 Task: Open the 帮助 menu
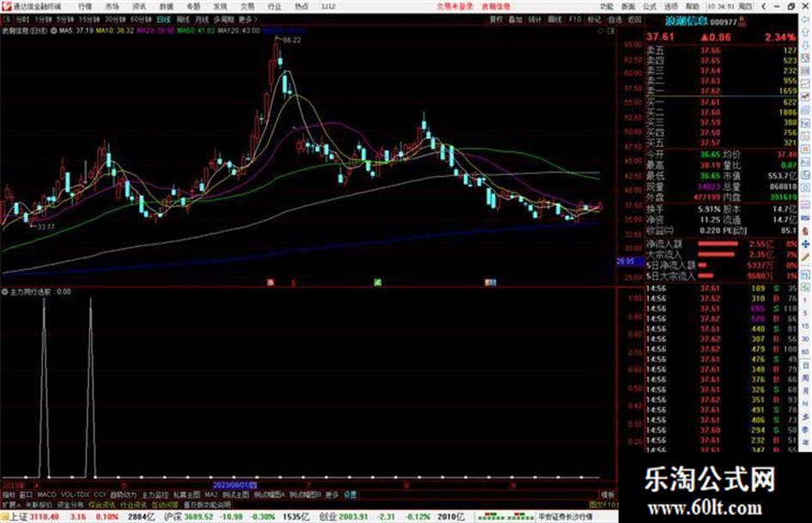pos(693,7)
